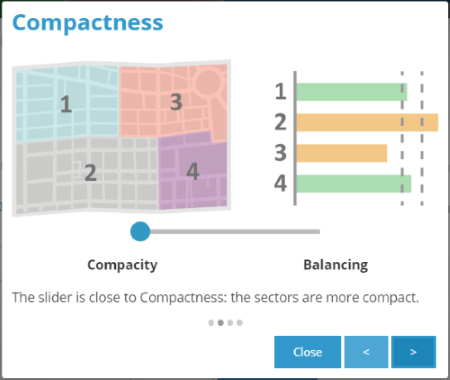
Task: Click the Balancing label
Action: point(336,265)
